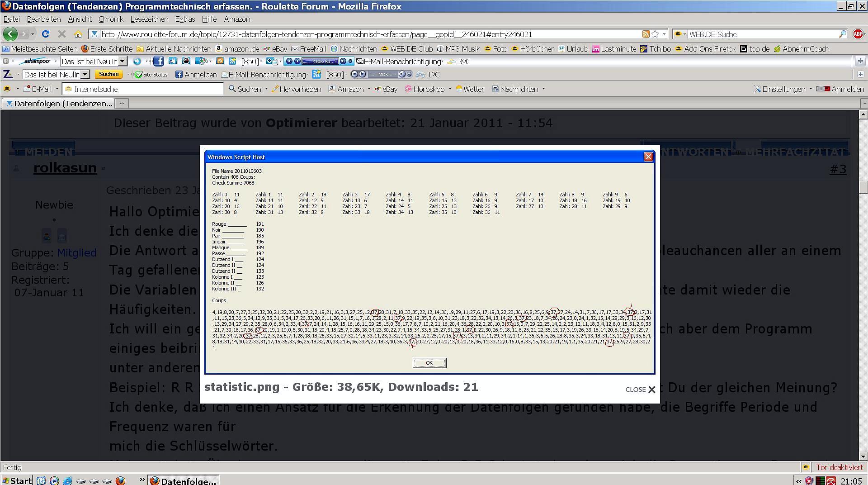The width and height of the screenshot is (868, 485).
Task: Click the Datenfolge... taskbar button
Action: click(184, 480)
